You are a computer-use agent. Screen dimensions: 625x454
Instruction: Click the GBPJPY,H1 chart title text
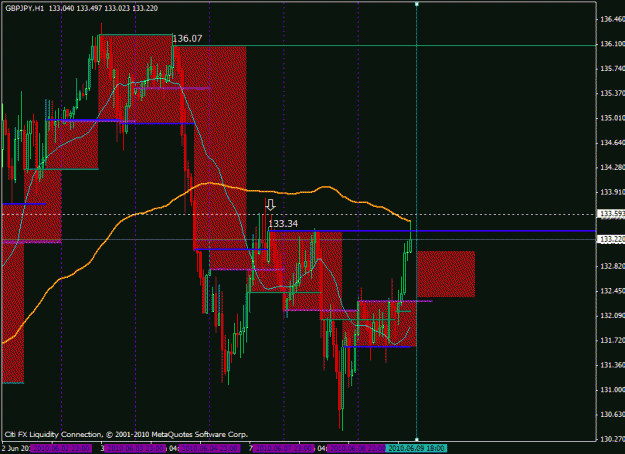coord(25,8)
